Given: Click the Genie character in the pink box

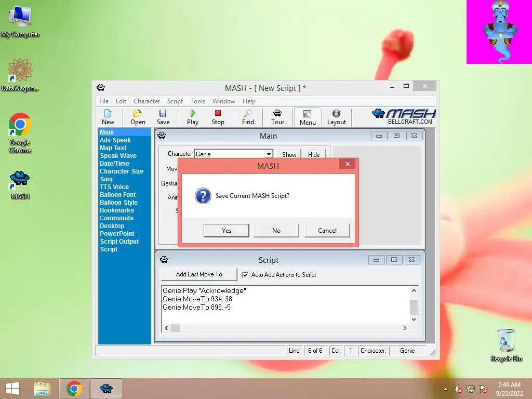Looking at the screenshot, I should coord(499,32).
